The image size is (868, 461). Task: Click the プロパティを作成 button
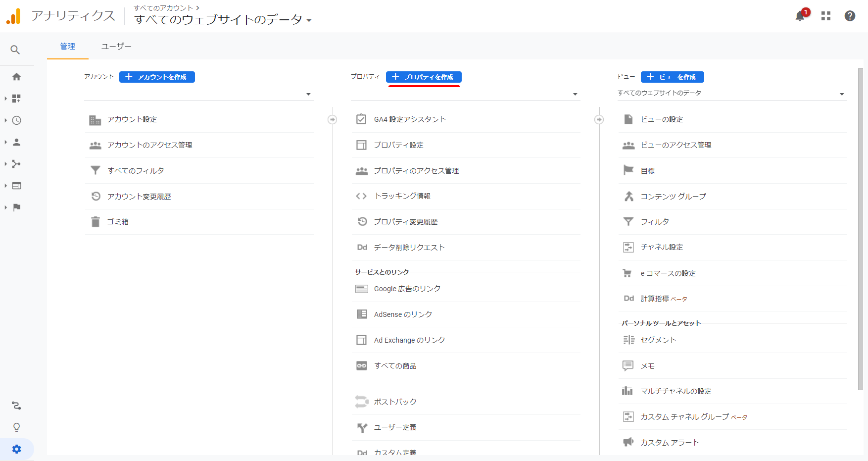424,77
